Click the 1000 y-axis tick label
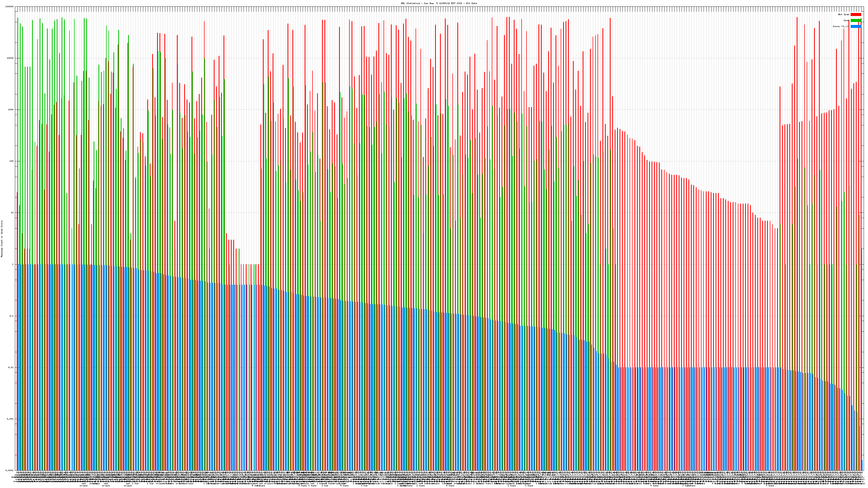 11,110
